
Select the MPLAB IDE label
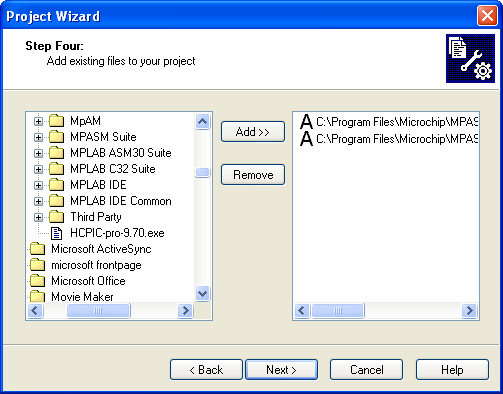click(x=98, y=185)
